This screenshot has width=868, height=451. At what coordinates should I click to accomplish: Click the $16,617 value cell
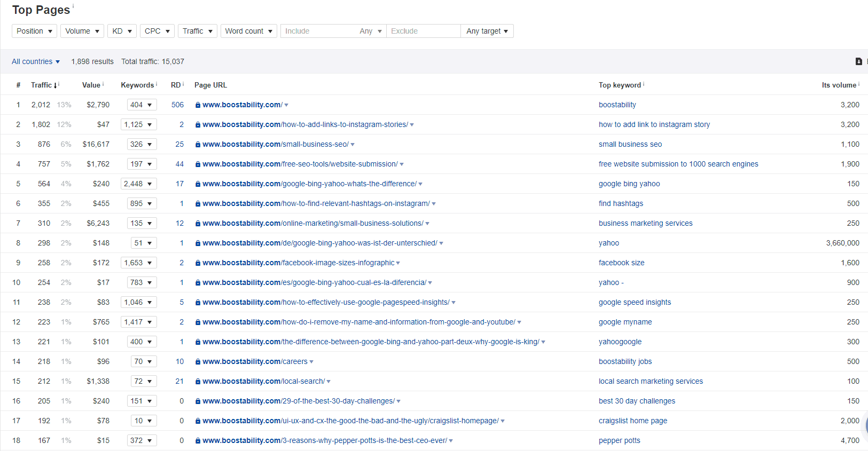pyautogui.click(x=96, y=144)
